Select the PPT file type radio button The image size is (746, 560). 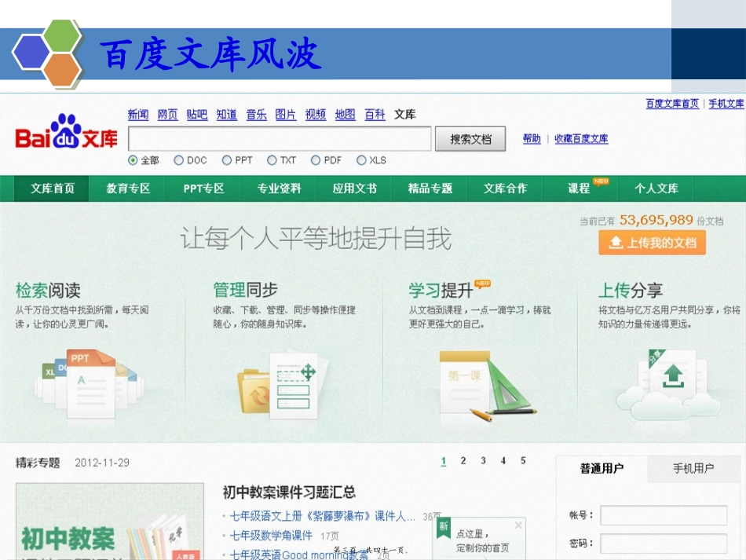tap(227, 160)
